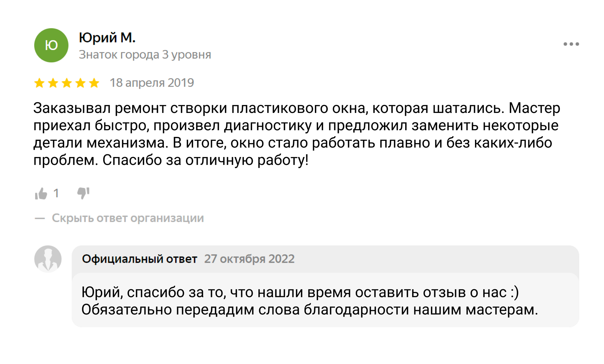Open the three-dot review options menu
The image size is (604, 364).
click(571, 44)
